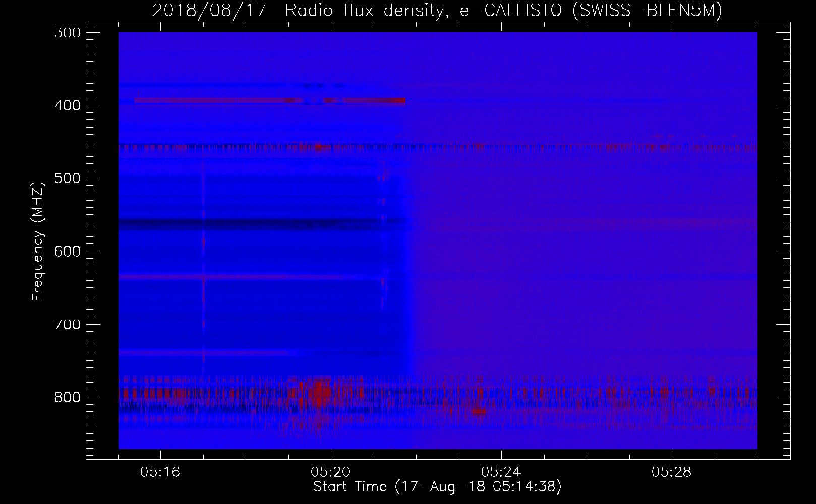Click the 800 frequency tick label
The height and width of the screenshot is (504, 816).
click(67, 397)
